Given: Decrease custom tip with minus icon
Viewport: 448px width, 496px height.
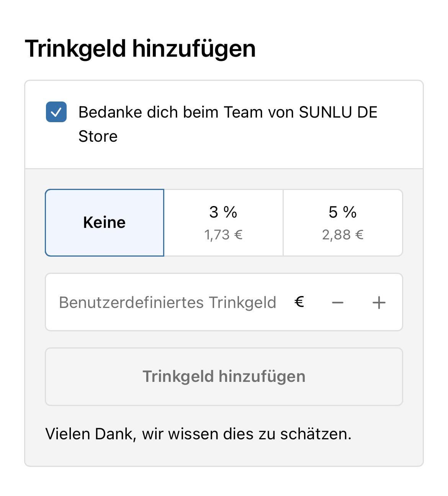Looking at the screenshot, I should tap(337, 303).
